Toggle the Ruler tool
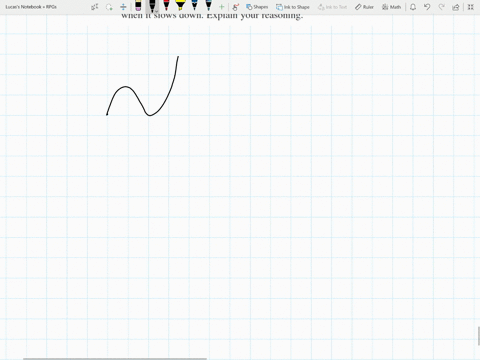The height and width of the screenshot is (360, 480). tap(364, 7)
